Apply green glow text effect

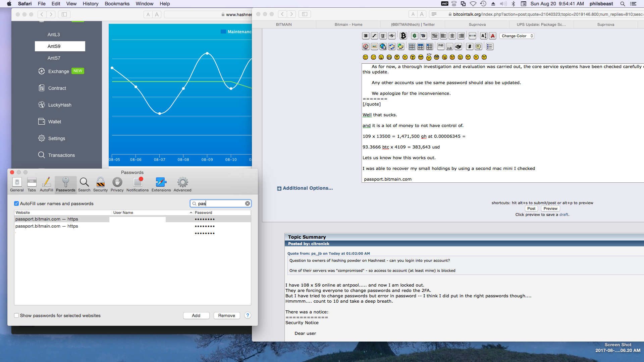(x=415, y=36)
